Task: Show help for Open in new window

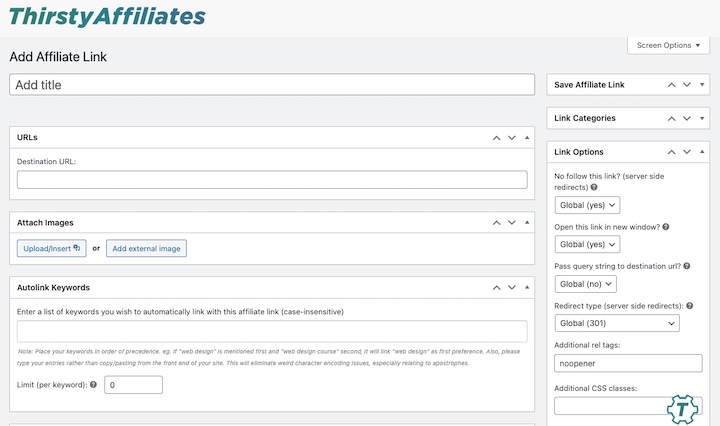Action: [x=666, y=227]
